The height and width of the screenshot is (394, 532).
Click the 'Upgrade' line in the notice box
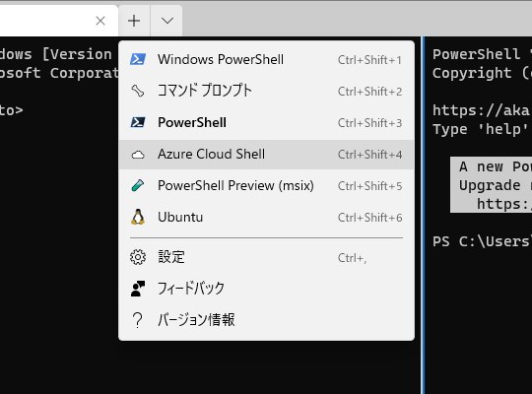click(496, 185)
